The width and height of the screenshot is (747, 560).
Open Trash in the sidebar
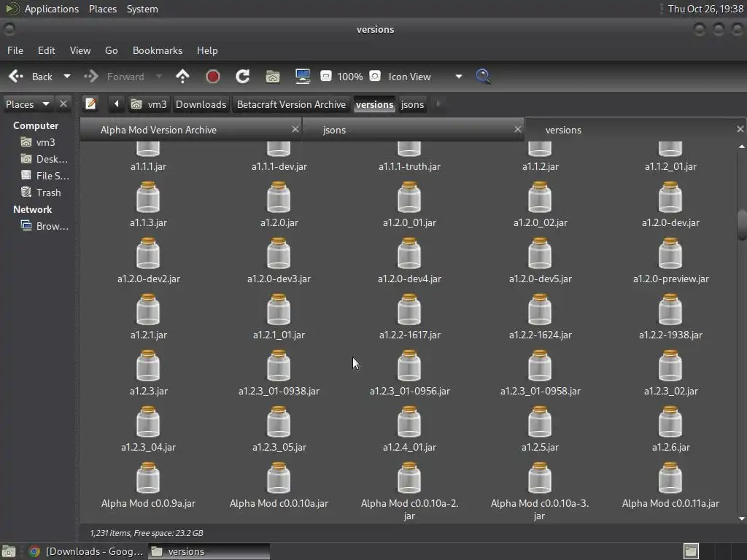pyautogui.click(x=41, y=192)
